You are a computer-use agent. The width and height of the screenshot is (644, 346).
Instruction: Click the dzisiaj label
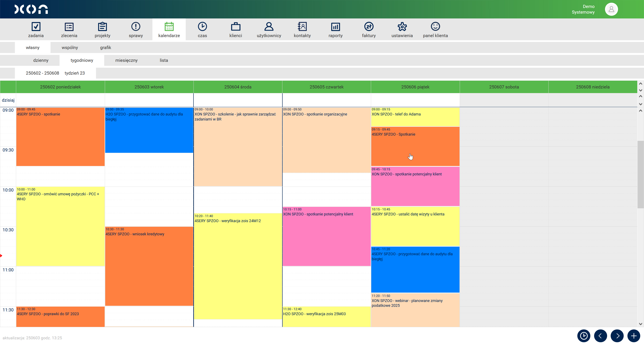click(8, 100)
